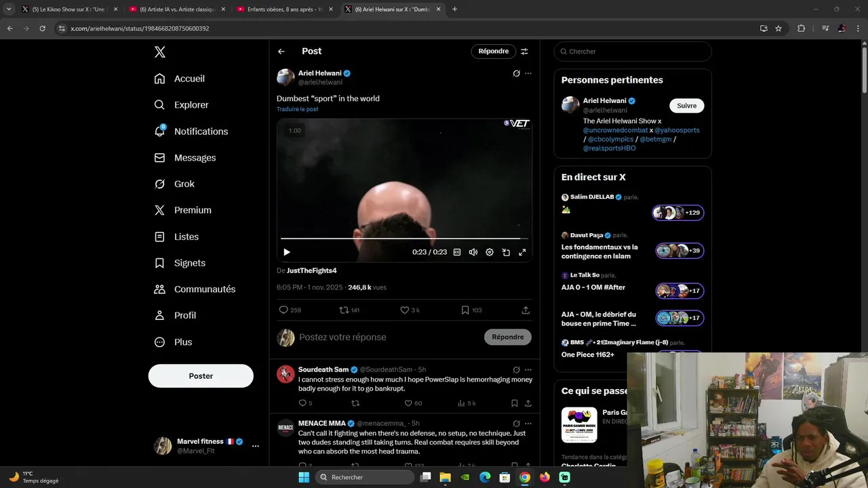The height and width of the screenshot is (488, 868).
Task: Toggle picture-in-picture mode on video
Action: [x=506, y=252]
